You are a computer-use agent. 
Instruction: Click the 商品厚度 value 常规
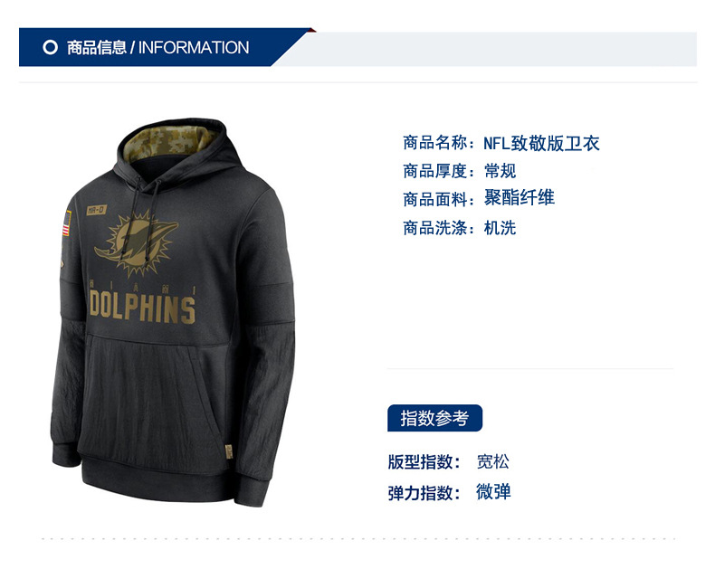pyautogui.click(x=500, y=171)
